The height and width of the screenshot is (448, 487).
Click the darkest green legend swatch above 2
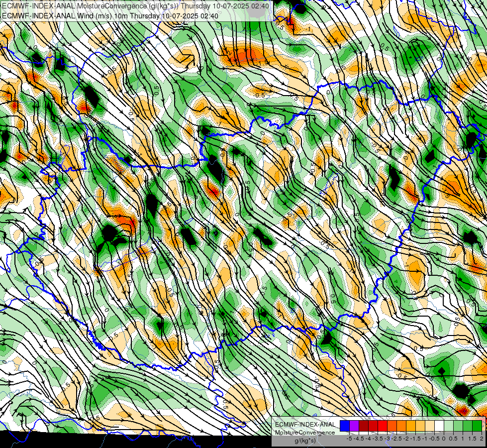[x=477, y=426]
